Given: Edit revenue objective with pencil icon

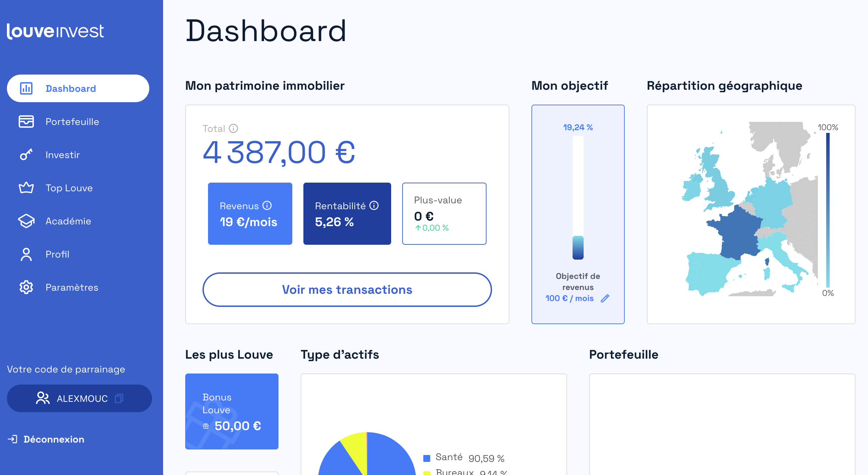Looking at the screenshot, I should pos(605,298).
